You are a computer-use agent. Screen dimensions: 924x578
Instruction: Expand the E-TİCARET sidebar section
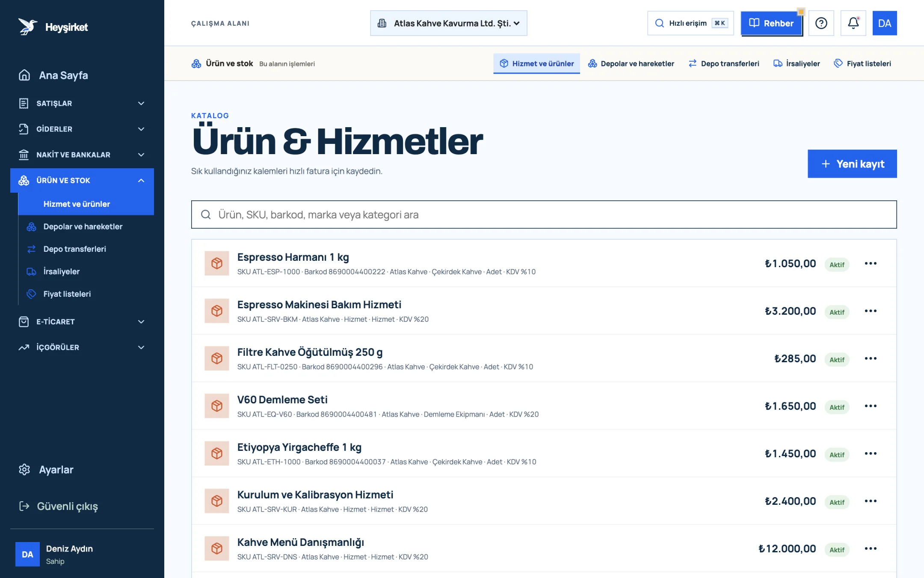click(x=82, y=322)
